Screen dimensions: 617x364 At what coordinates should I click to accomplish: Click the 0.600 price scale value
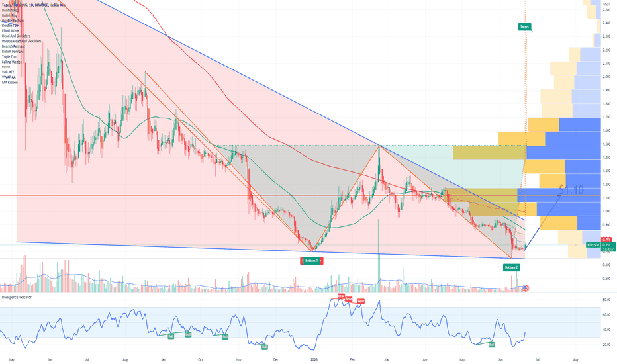[606, 265]
